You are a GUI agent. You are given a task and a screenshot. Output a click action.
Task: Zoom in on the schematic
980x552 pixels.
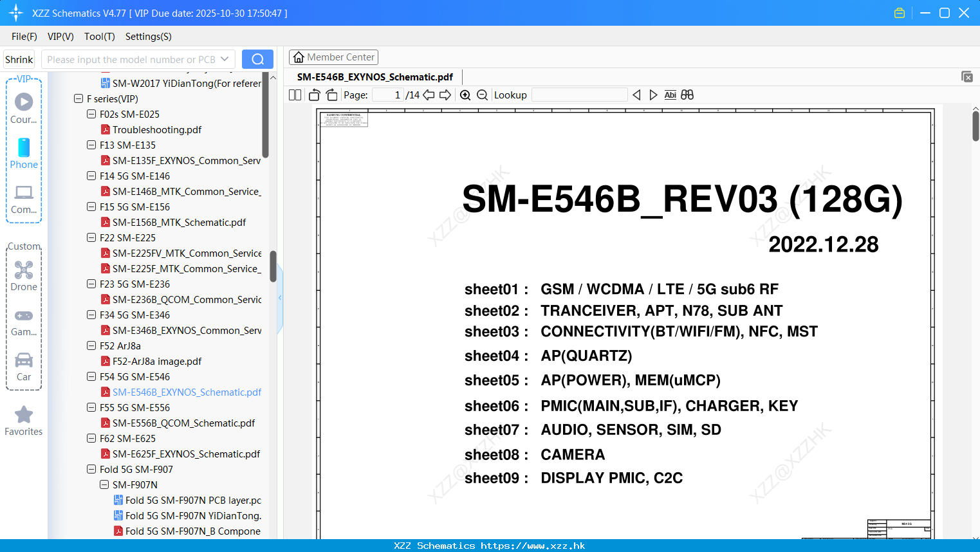(x=465, y=95)
